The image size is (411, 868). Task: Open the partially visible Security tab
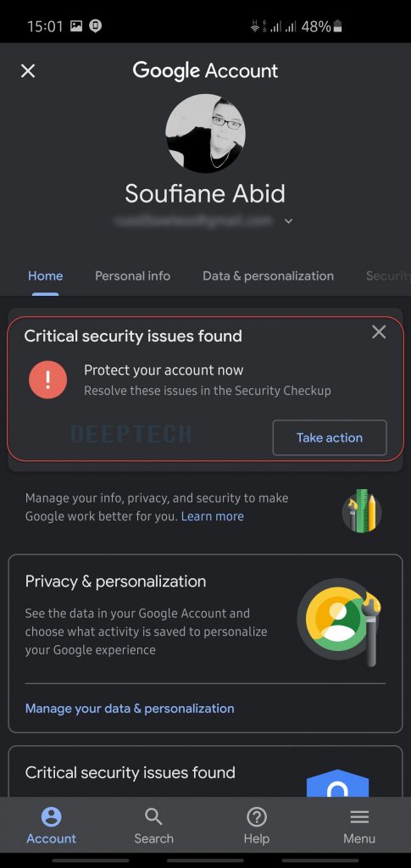click(x=388, y=275)
